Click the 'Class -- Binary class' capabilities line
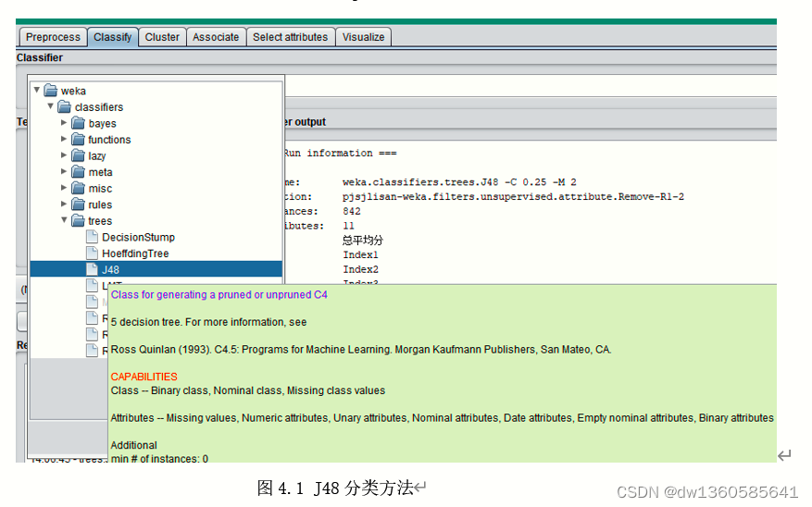Viewport: 812px width, 507px height. [x=247, y=390]
